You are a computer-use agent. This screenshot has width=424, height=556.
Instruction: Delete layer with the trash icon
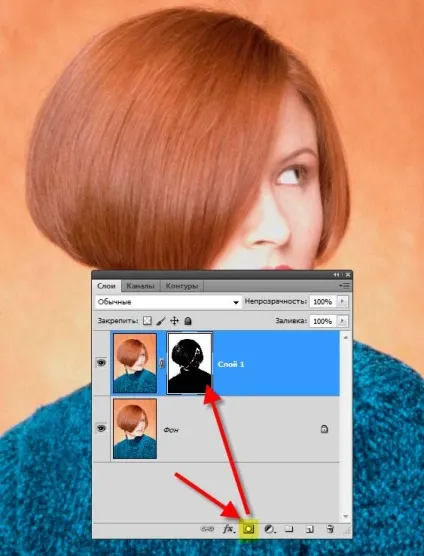[330, 529]
